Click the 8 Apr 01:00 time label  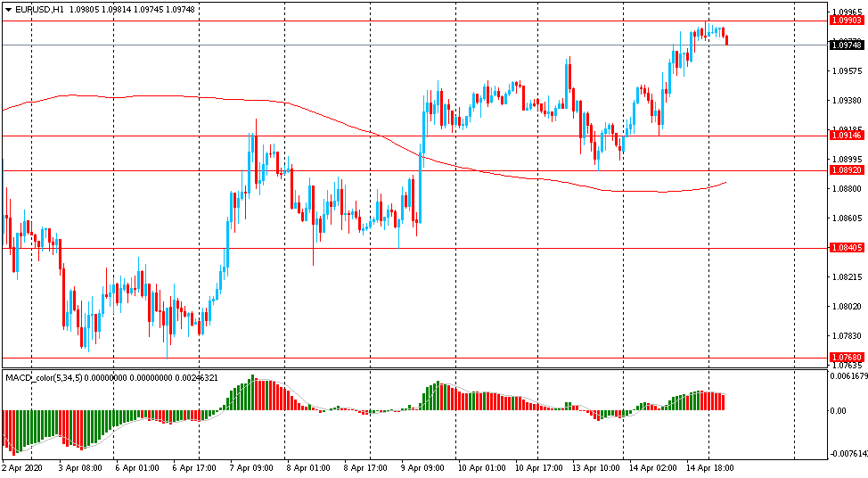(308, 468)
